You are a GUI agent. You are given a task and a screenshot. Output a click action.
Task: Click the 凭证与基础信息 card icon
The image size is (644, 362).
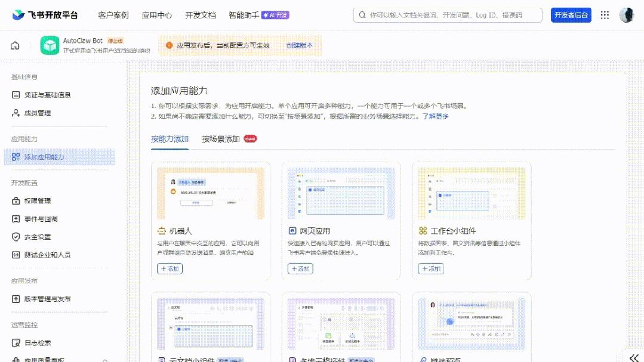coord(16,95)
